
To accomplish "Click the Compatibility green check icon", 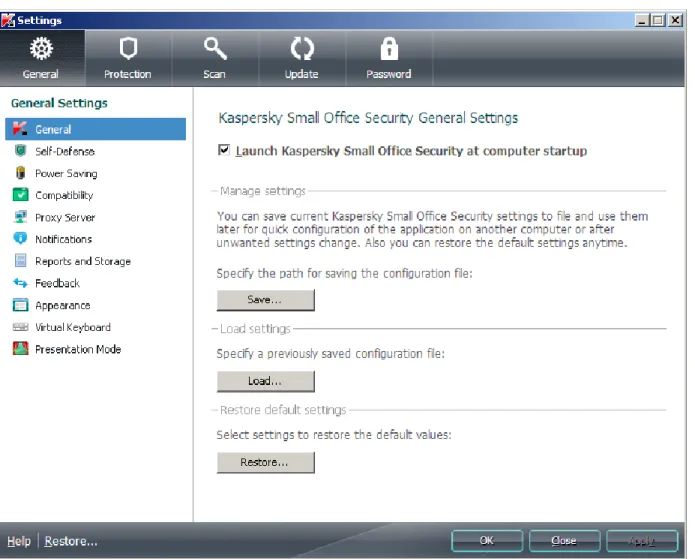I will click(x=20, y=195).
